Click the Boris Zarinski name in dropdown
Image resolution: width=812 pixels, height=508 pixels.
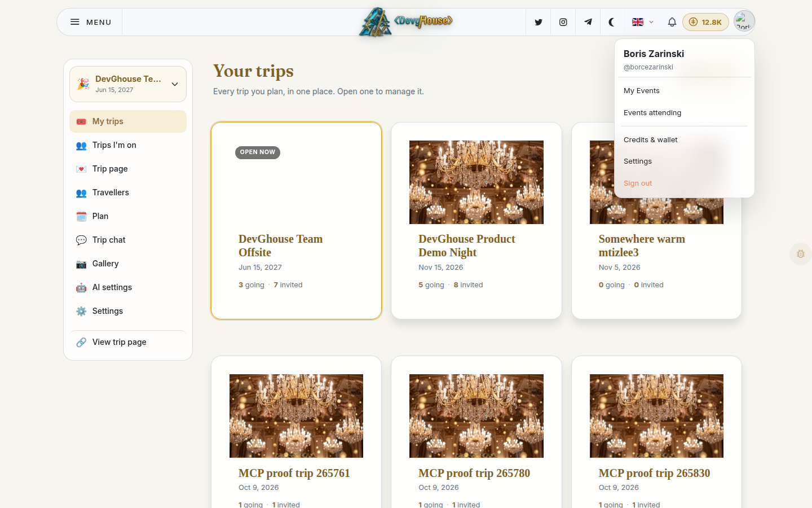coord(654,54)
